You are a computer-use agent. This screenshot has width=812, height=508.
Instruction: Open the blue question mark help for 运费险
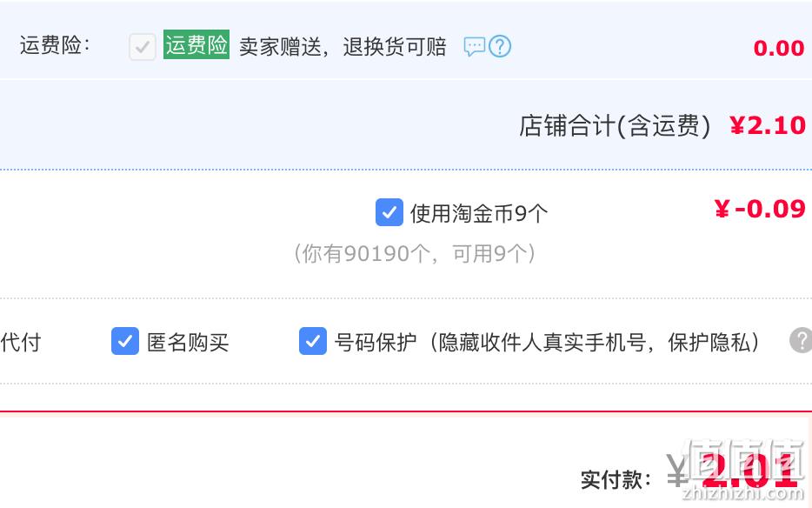click(500, 47)
